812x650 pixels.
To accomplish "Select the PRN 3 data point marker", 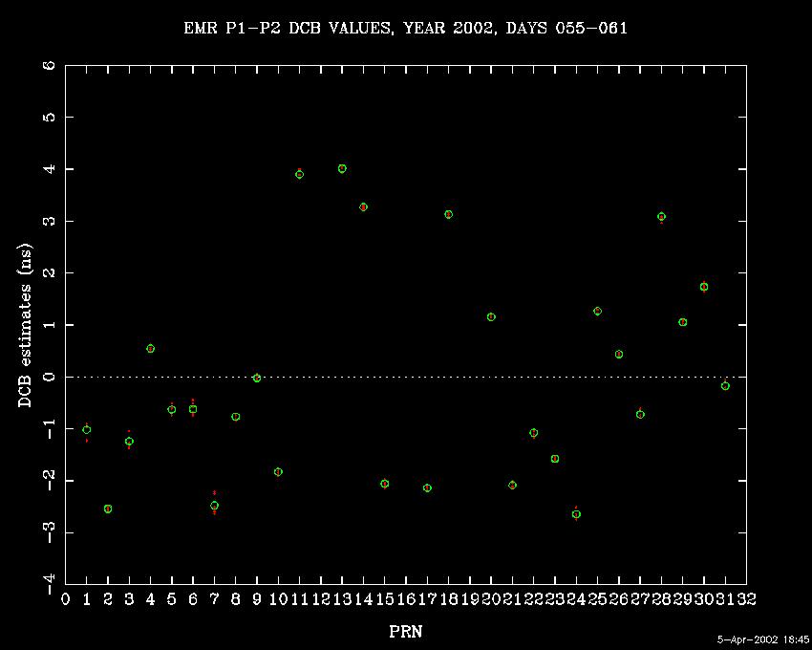I will point(129,442).
